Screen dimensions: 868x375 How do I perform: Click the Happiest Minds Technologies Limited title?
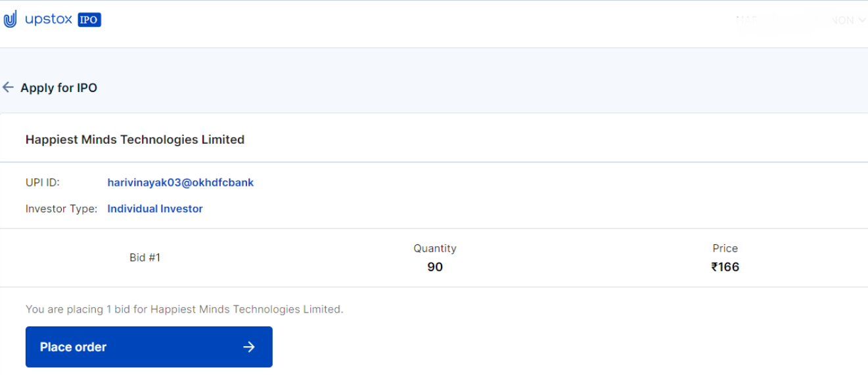pos(135,139)
